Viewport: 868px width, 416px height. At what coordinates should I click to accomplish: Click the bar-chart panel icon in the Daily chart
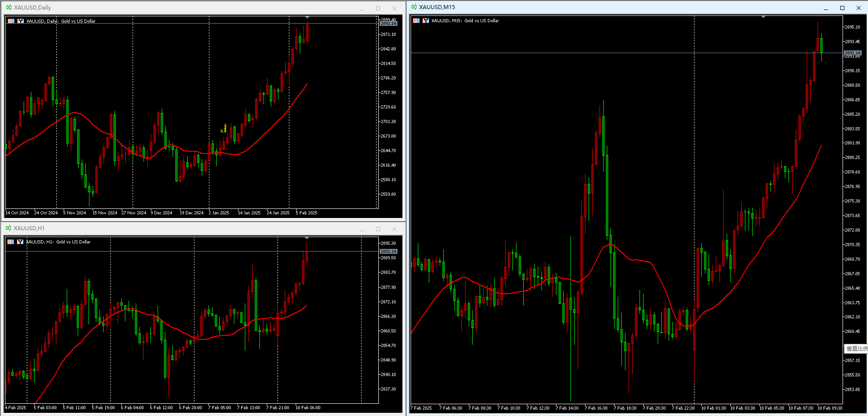(x=20, y=21)
